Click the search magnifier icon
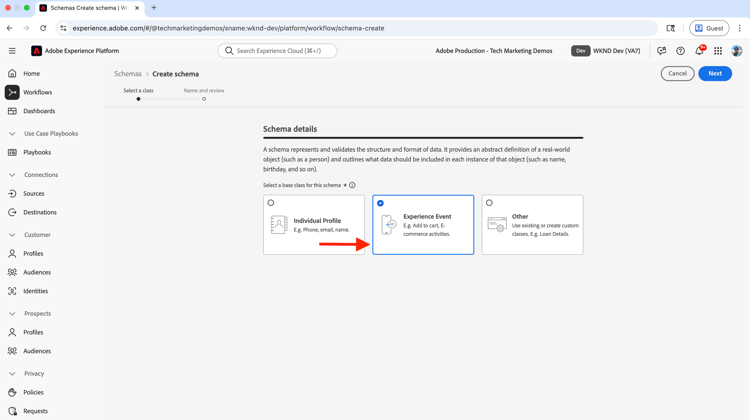The height and width of the screenshot is (420, 750). [x=229, y=51]
